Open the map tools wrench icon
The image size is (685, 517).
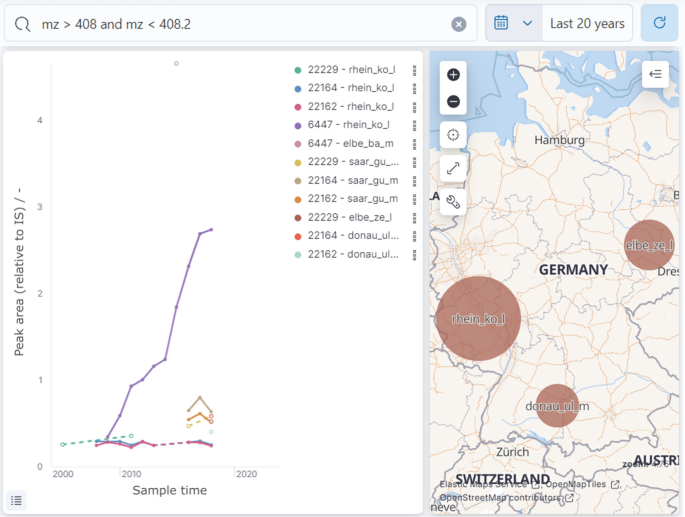click(x=453, y=202)
